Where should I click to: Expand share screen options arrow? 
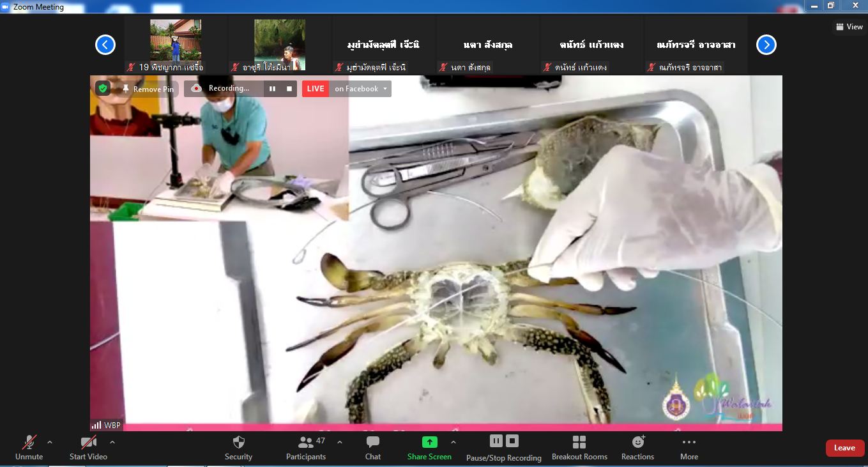tap(453, 442)
